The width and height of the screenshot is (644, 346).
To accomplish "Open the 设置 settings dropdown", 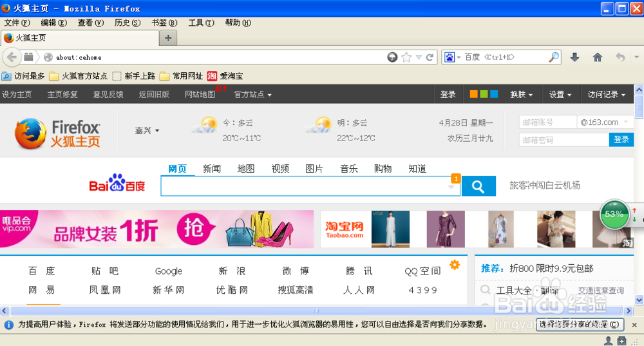I will coord(560,95).
